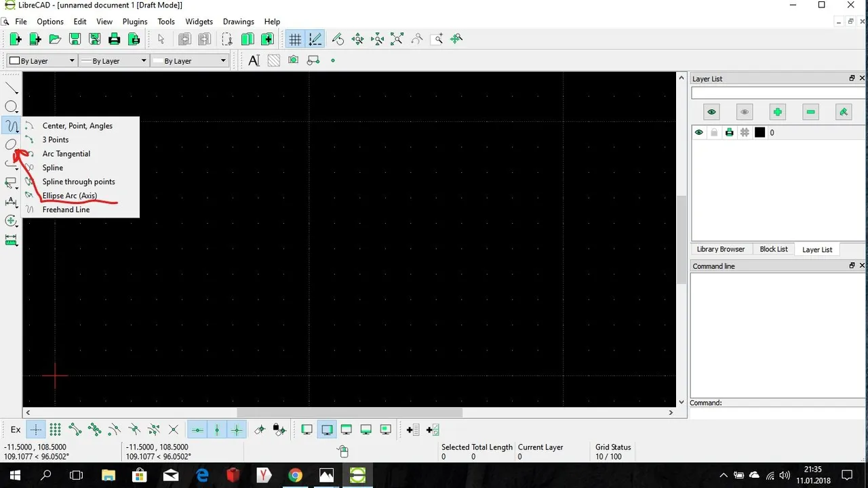The height and width of the screenshot is (488, 868).
Task: Click the Insert Image camera icon
Action: click(293, 60)
